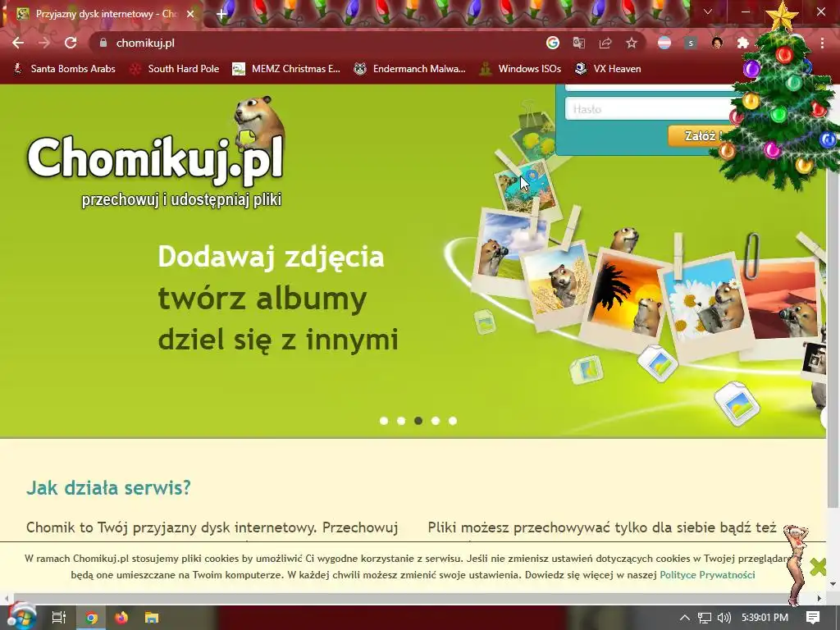Switch to Chrome on taskbar
Viewport: 840px width, 630px height.
(x=91, y=618)
